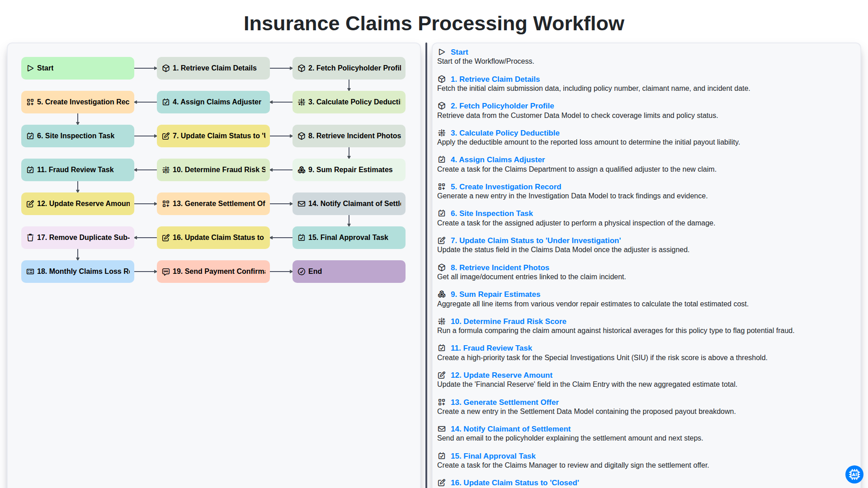This screenshot has height=488, width=868.
Task: Click the Start node play icon
Action: (x=30, y=68)
